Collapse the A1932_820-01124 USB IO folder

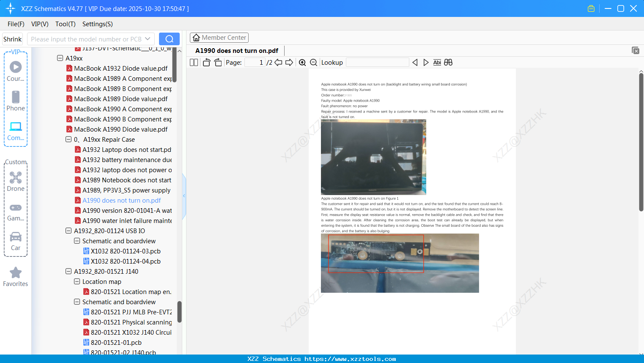coord(69,231)
